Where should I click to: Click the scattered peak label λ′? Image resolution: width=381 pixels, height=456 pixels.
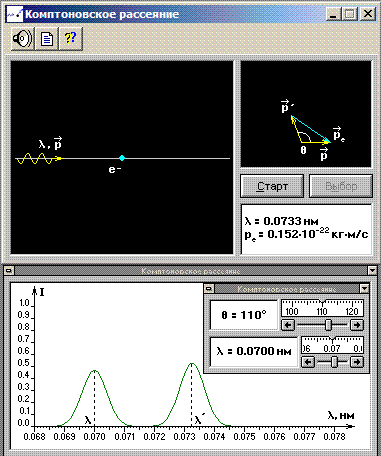point(200,419)
